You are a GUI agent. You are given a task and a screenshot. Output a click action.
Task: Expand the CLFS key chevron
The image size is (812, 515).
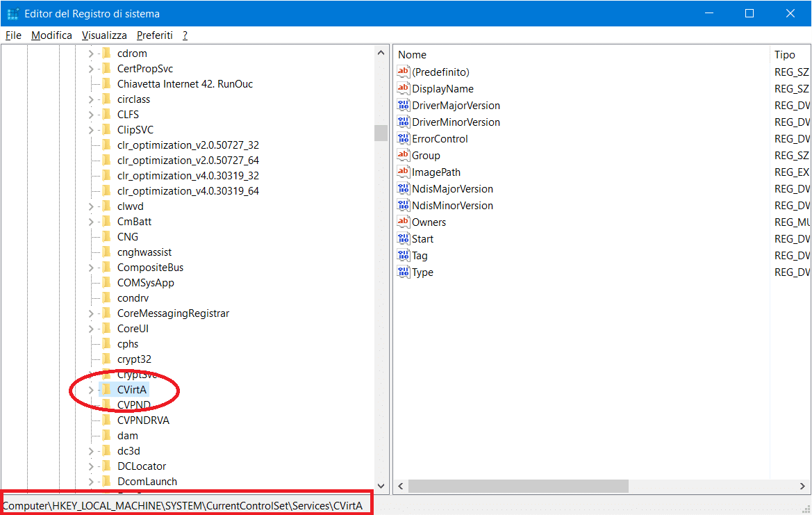pos(90,115)
